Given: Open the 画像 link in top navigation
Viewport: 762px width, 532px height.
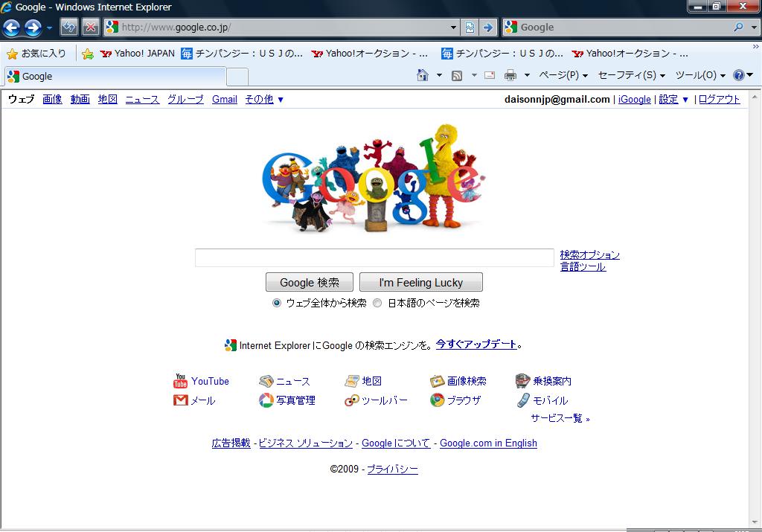Looking at the screenshot, I should tap(52, 100).
